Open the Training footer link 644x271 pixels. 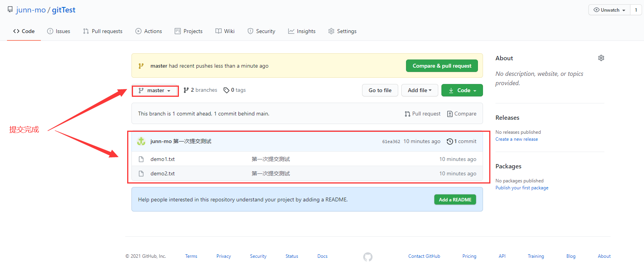click(536, 256)
